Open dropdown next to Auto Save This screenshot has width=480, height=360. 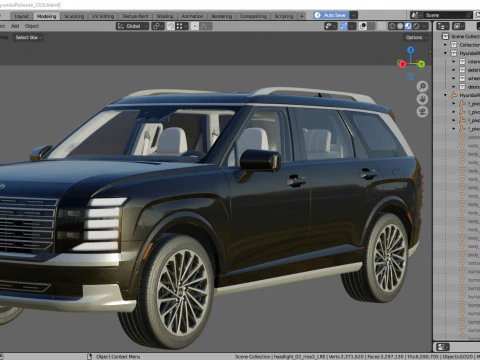click(x=354, y=15)
